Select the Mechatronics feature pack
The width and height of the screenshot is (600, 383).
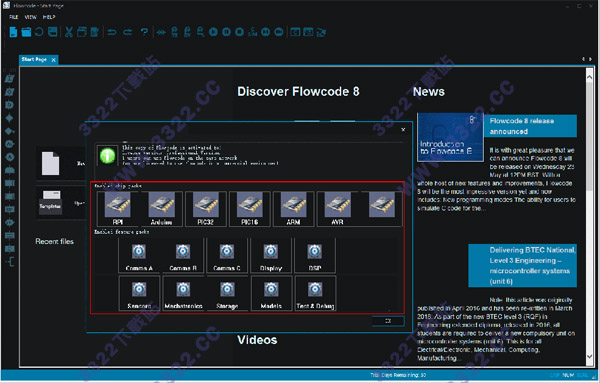pos(183,293)
